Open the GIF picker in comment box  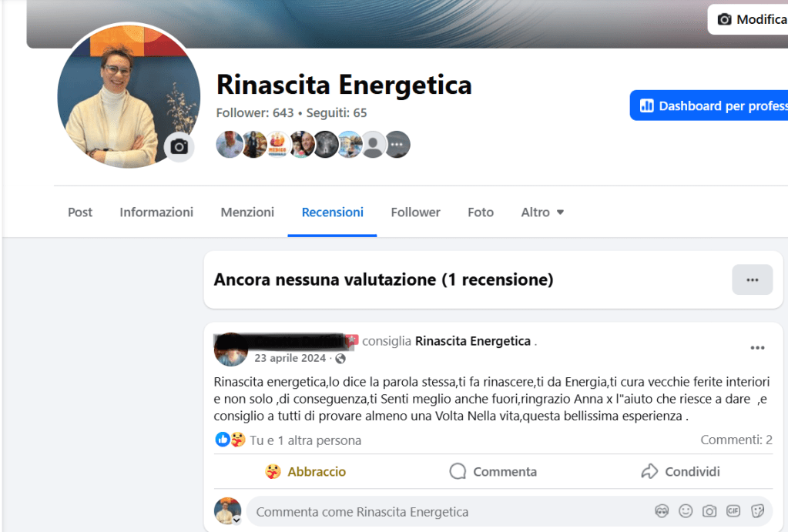[733, 511]
